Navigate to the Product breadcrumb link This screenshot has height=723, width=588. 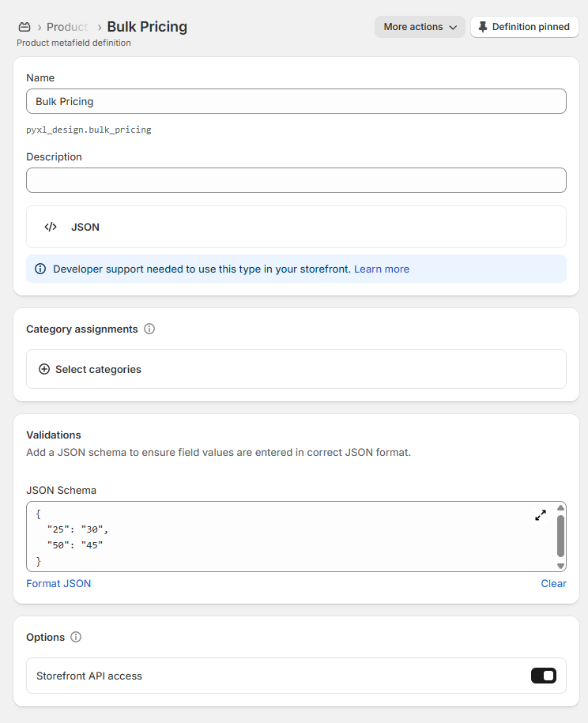pos(66,26)
